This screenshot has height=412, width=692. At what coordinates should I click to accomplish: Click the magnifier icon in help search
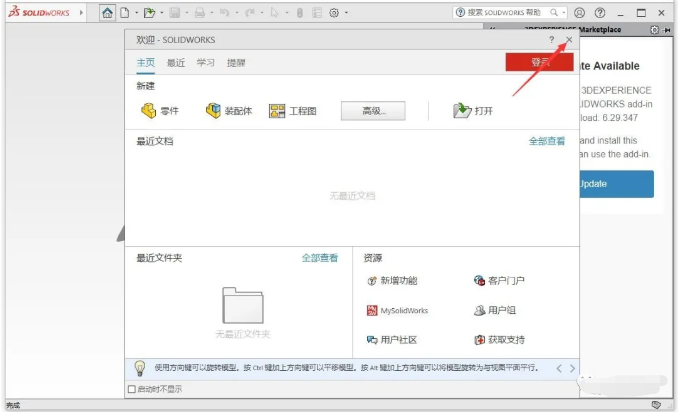click(x=554, y=12)
